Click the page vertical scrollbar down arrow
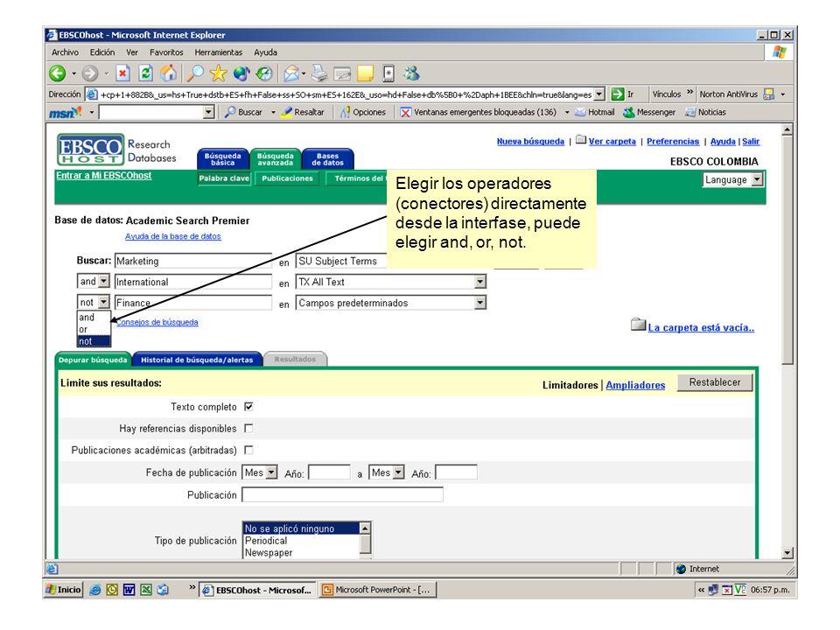The image size is (840, 630). [787, 552]
